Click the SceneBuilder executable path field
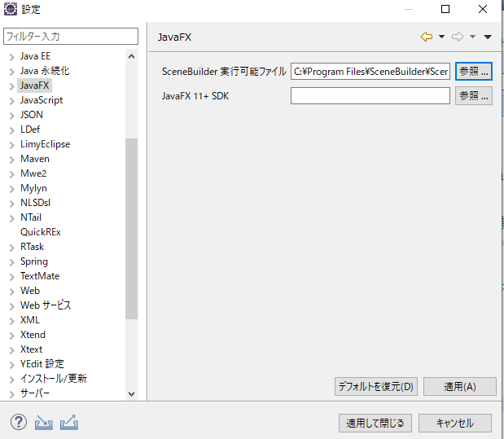 point(370,71)
